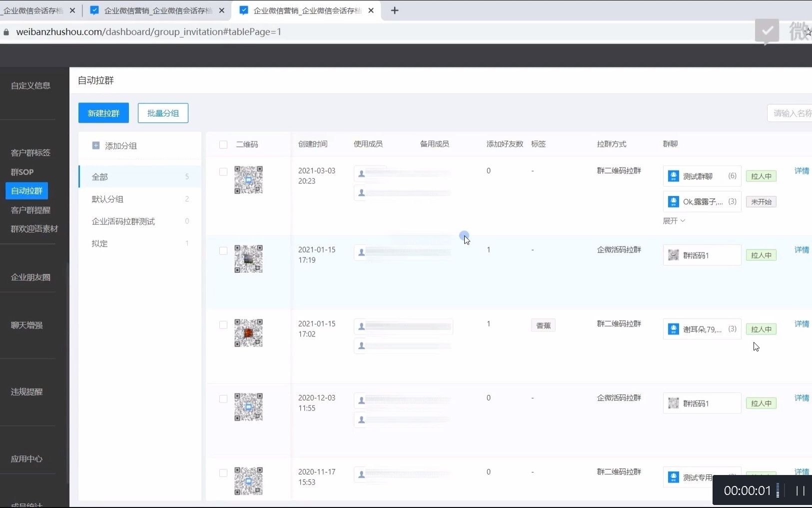The height and width of the screenshot is (508, 812).
Task: Open 违规提醒 in the sidebar
Action: click(26, 391)
